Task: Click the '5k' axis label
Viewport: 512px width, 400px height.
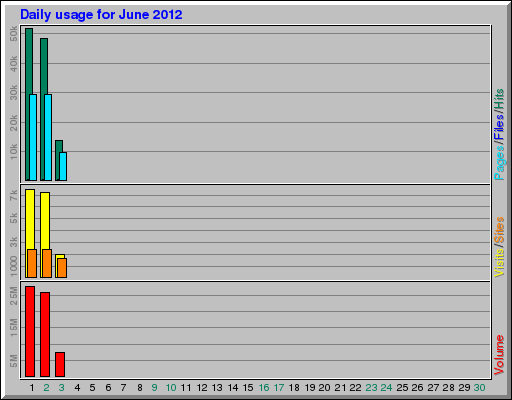Action: tap(14, 219)
